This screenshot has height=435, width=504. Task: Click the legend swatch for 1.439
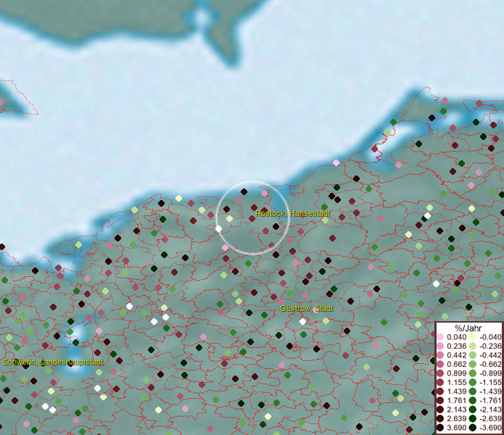click(x=440, y=391)
